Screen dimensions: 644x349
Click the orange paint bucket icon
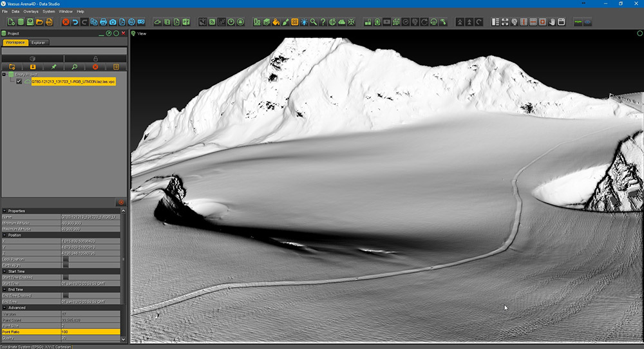coord(276,22)
